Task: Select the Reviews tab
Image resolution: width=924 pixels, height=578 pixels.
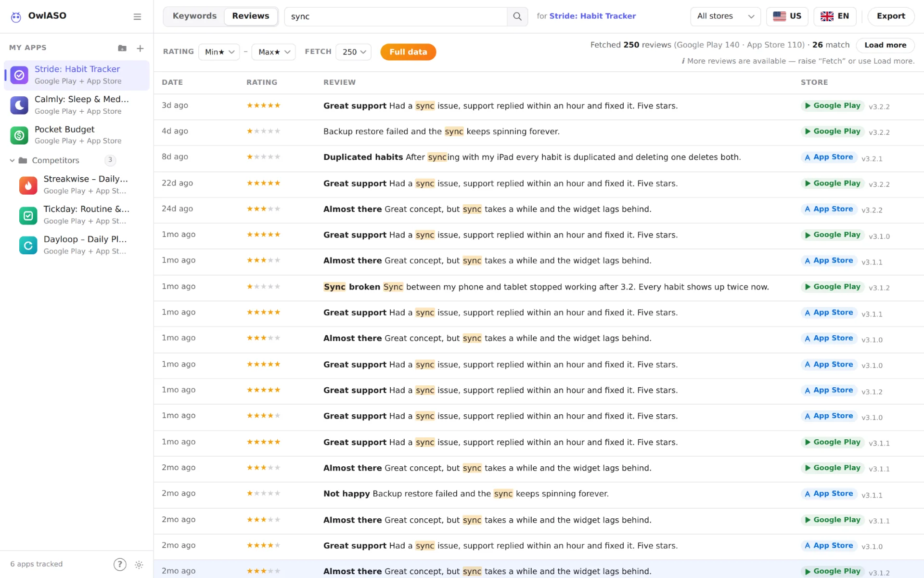Action: point(251,16)
